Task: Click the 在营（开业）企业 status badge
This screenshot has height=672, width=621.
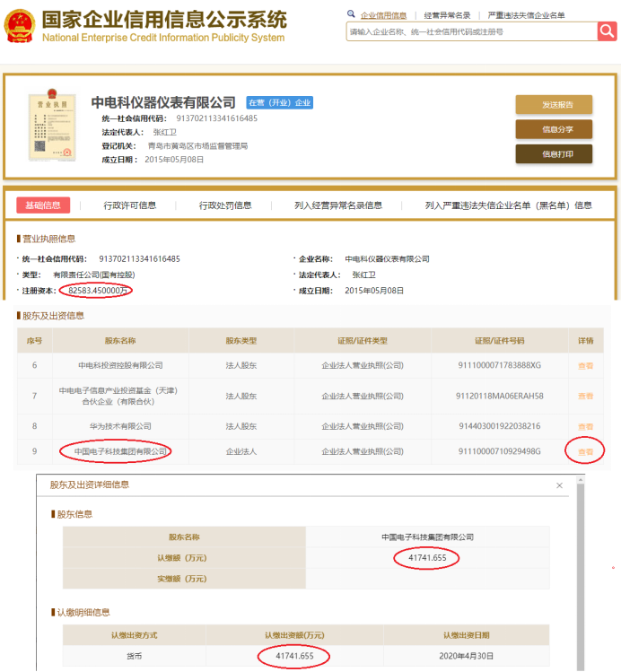Action: point(279,103)
